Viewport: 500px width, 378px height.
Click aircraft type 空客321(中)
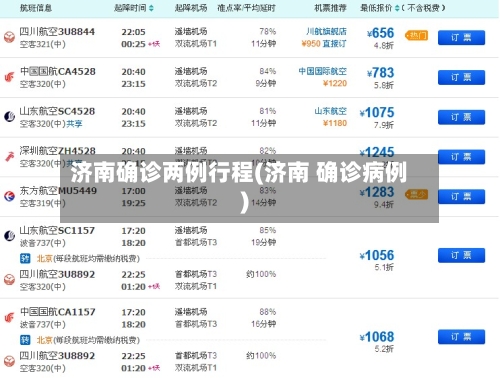coord(42,44)
